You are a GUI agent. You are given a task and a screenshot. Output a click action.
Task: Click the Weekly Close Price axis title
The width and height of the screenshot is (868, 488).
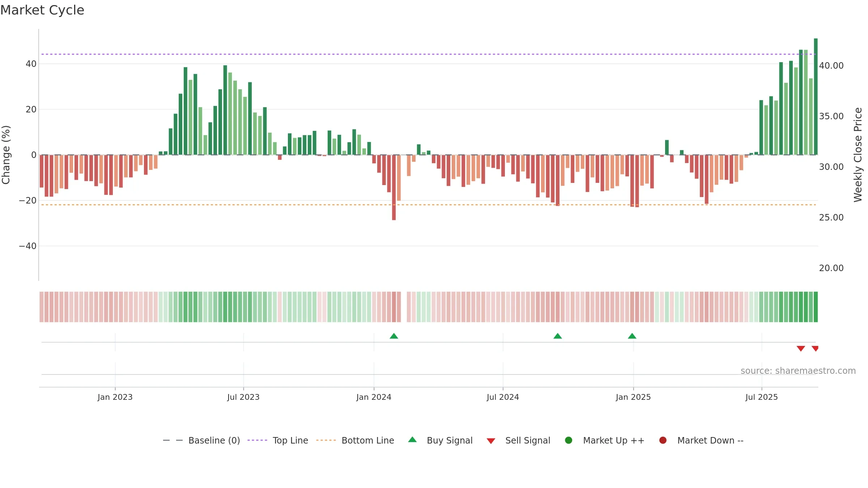[858, 155]
